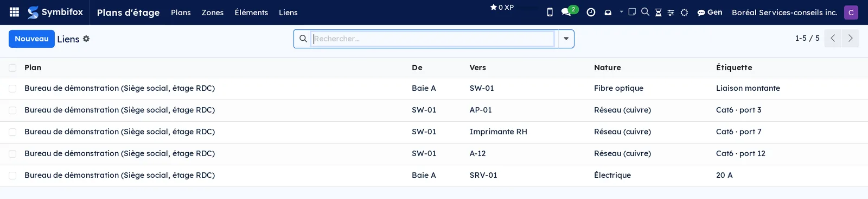Open the Liens gear actions menu
The image size is (868, 199).
tap(86, 39)
